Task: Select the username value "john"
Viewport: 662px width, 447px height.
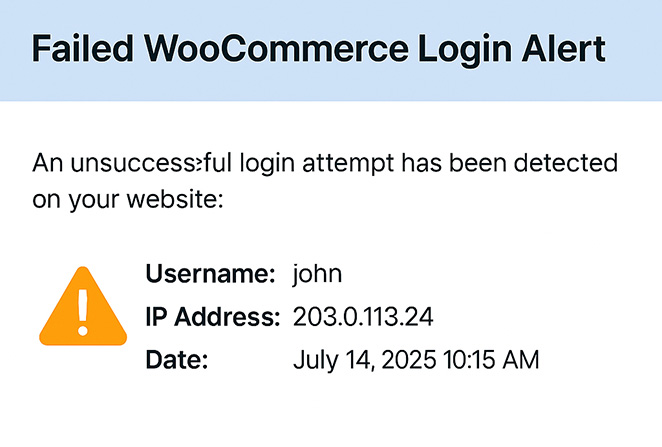Action: [x=318, y=274]
